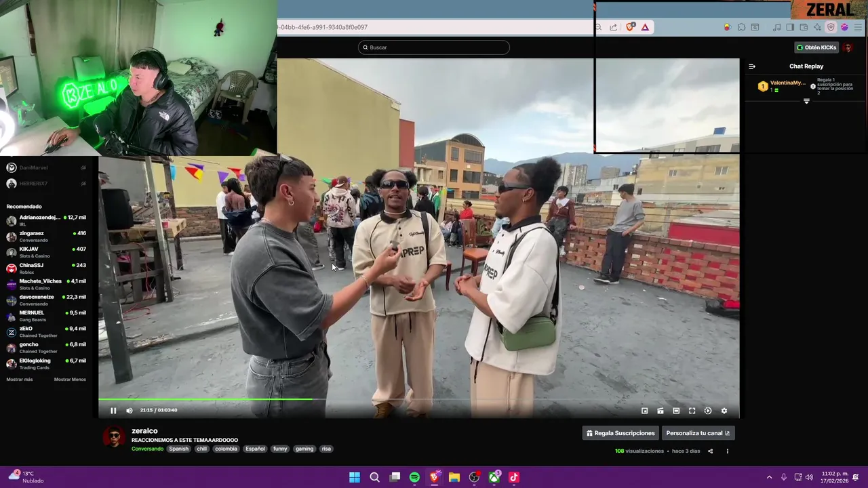The image size is (868, 488).
Task: Click the Brave Shields lion icon
Action: pos(631,27)
